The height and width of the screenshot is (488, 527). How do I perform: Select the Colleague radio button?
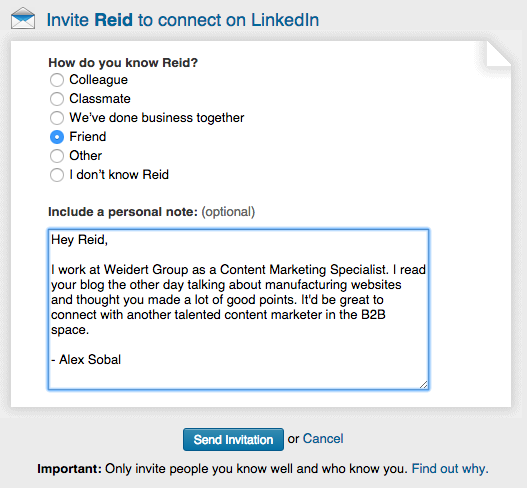click(57, 80)
